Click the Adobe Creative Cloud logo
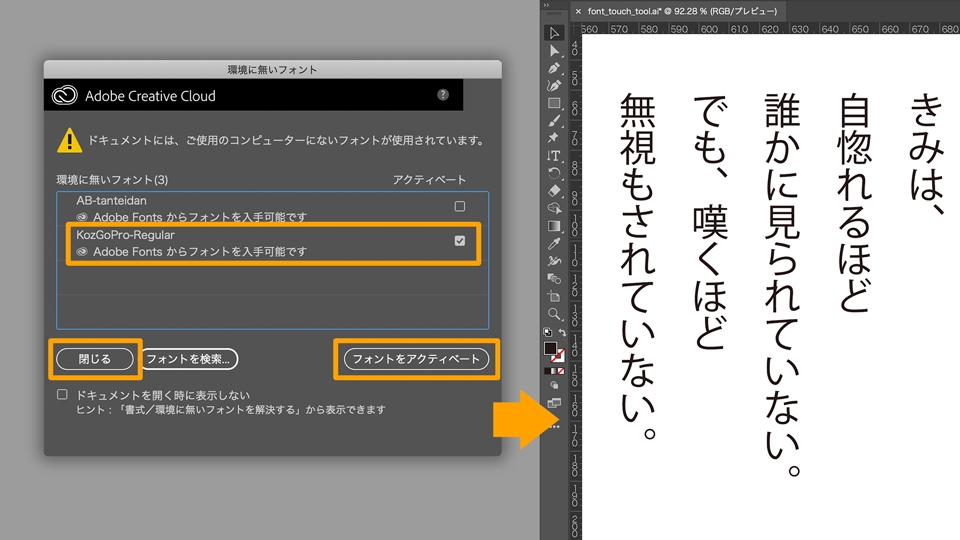The image size is (960, 540). click(64, 96)
